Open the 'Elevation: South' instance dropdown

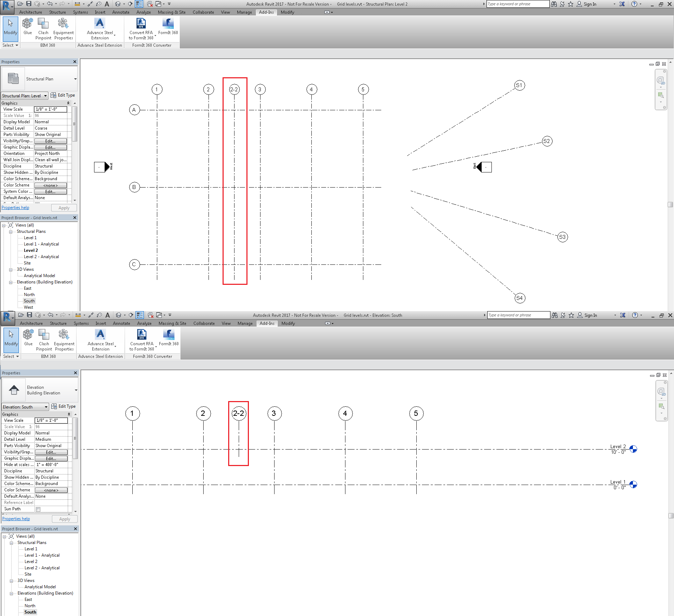46,407
